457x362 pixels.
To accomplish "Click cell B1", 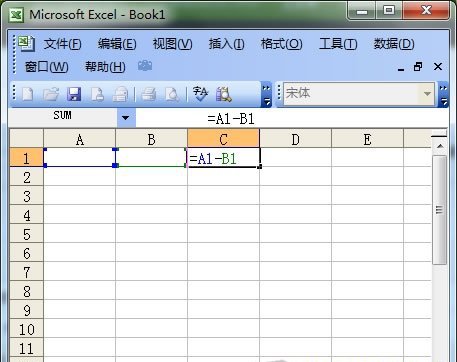I will click(x=151, y=157).
